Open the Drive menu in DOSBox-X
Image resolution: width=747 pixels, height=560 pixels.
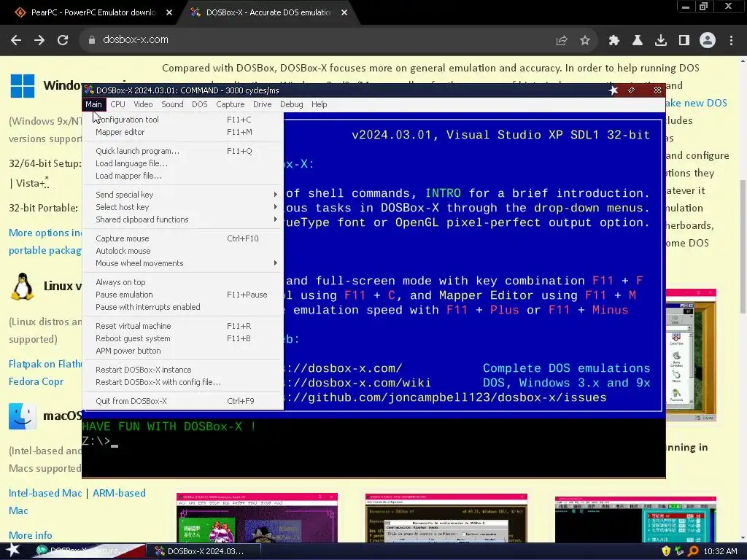(x=262, y=104)
